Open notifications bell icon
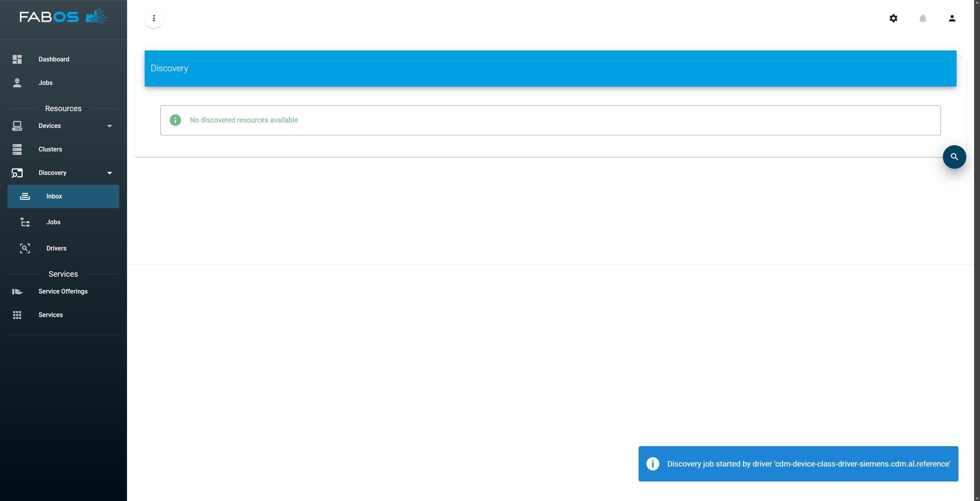The image size is (980, 501). [923, 18]
